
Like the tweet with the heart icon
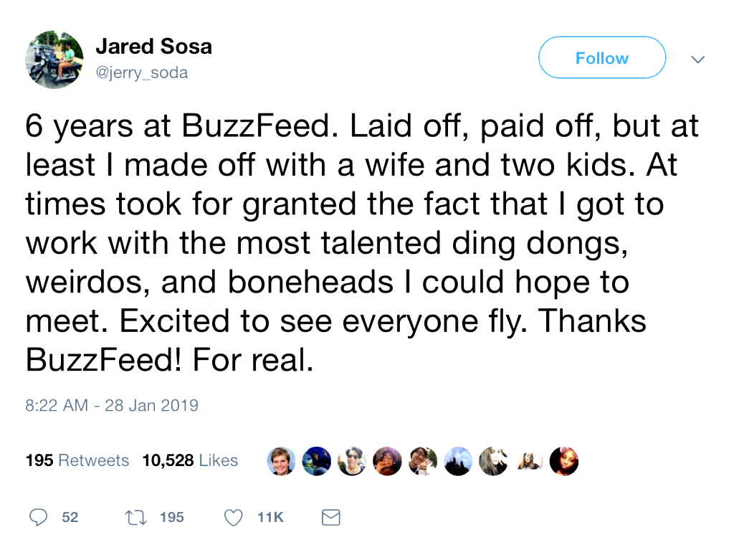tap(234, 517)
